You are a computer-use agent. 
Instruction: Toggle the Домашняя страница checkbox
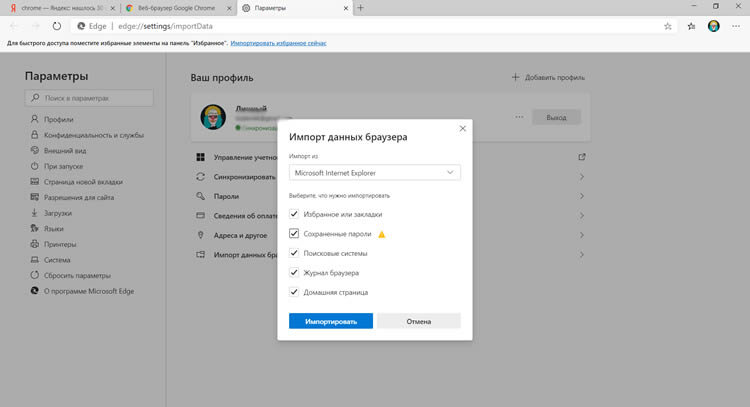click(x=294, y=292)
